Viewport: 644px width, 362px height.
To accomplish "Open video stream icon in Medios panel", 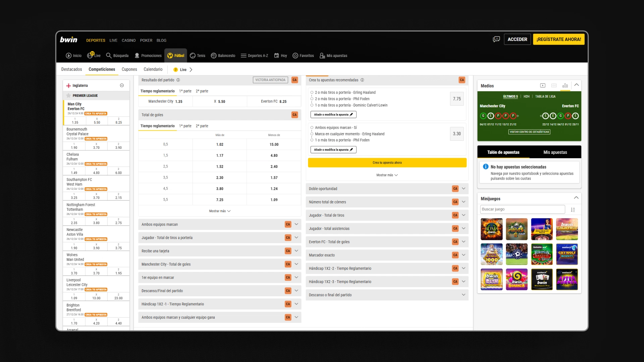I will tap(543, 86).
